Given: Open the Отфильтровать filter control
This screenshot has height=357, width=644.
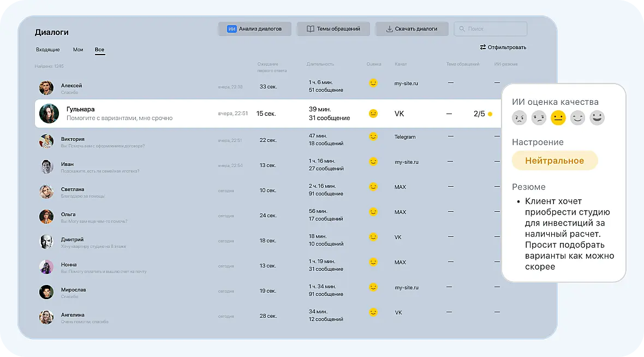Looking at the screenshot, I should 503,47.
